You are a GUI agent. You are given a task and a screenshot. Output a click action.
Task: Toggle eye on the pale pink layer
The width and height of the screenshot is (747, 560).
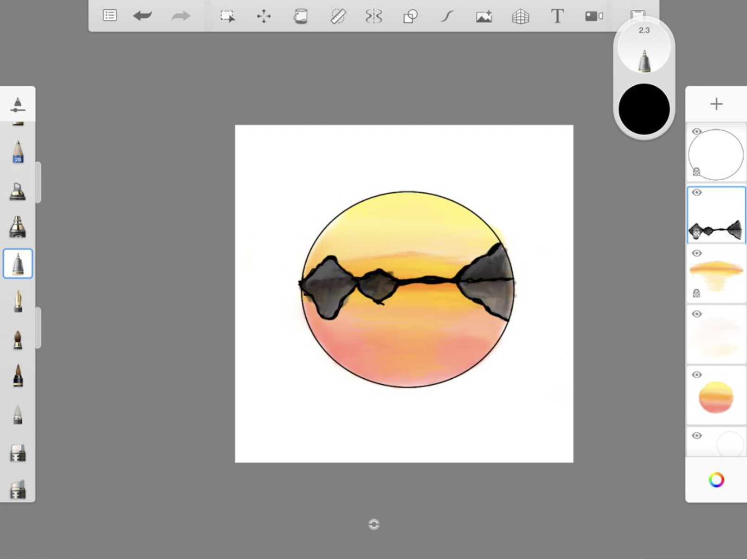pos(696,314)
